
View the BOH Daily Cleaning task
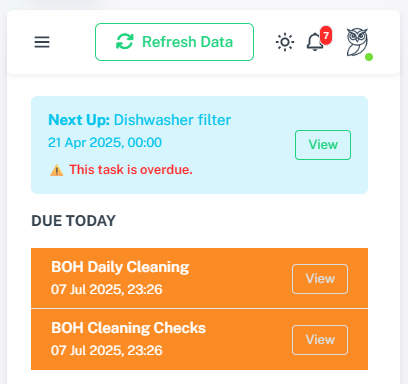point(320,279)
